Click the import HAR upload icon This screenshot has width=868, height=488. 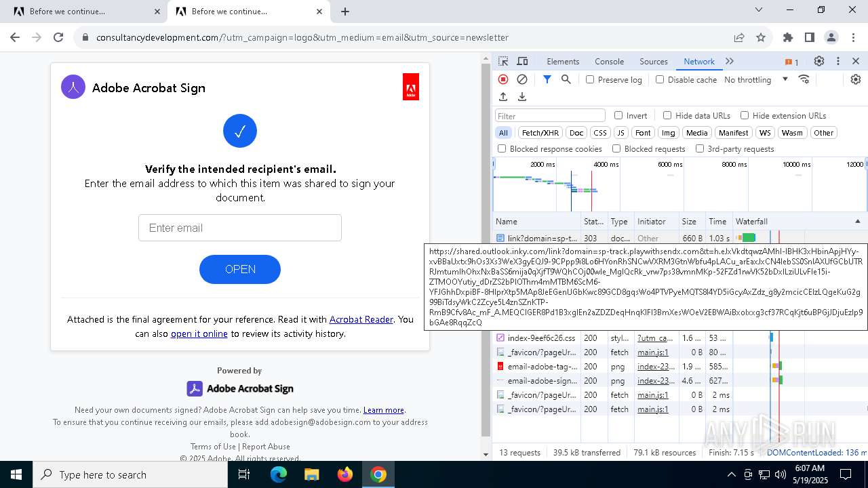503,97
